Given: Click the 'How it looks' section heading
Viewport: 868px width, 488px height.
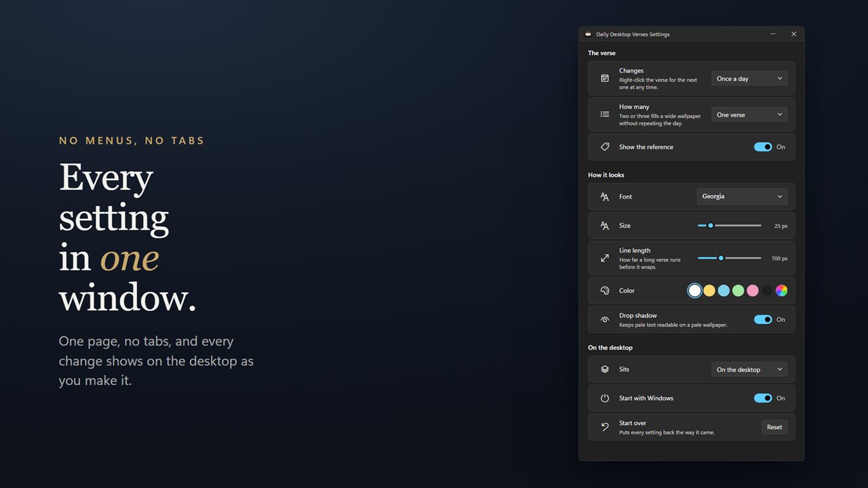Looking at the screenshot, I should tap(606, 175).
